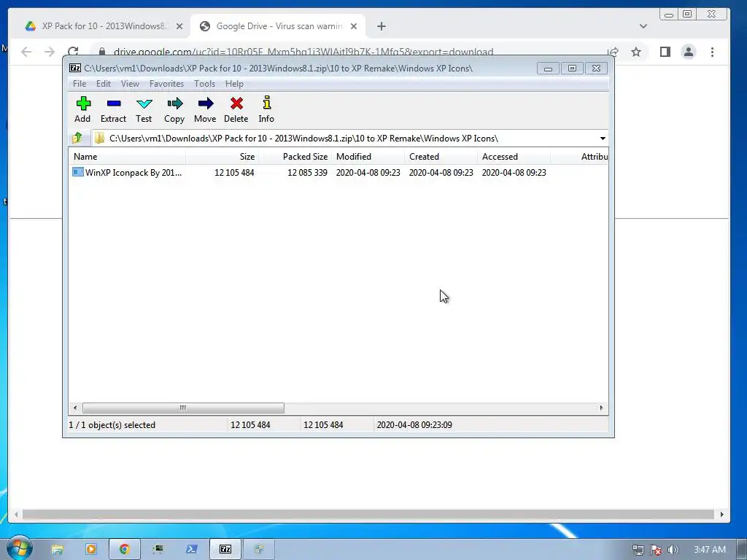Open the Windows Start menu
The width and height of the screenshot is (747, 560).
coord(20,548)
